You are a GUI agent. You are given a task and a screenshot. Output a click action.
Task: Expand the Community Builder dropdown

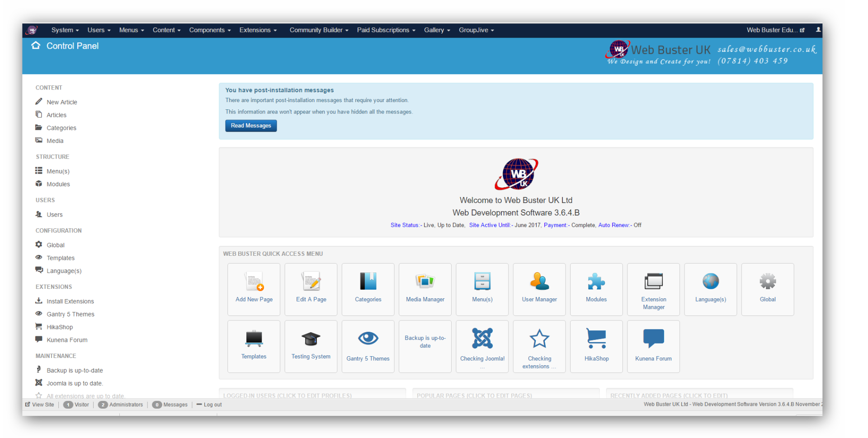tap(319, 30)
